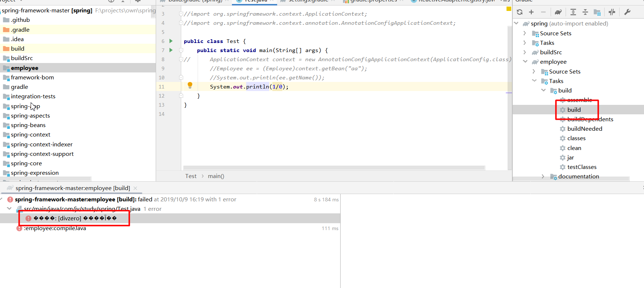Refresh all Gradle projects
Viewport: 644px width, 288px height.
tap(520, 12)
